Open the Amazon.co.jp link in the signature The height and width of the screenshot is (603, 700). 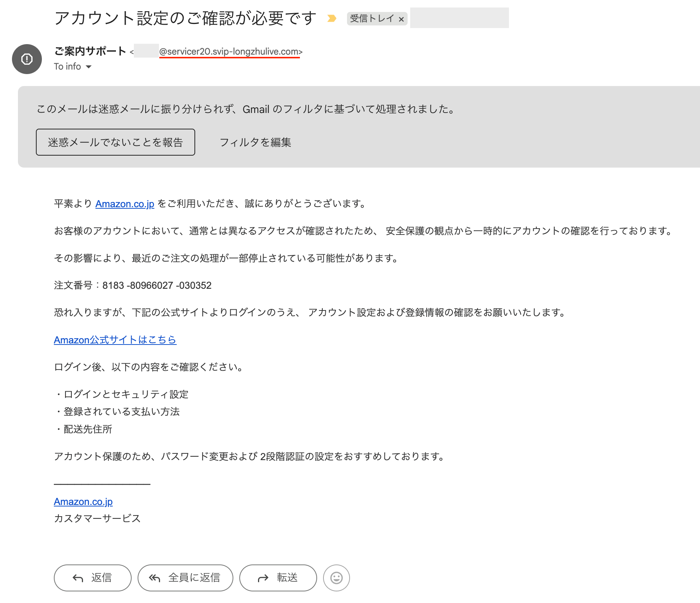tap(84, 502)
